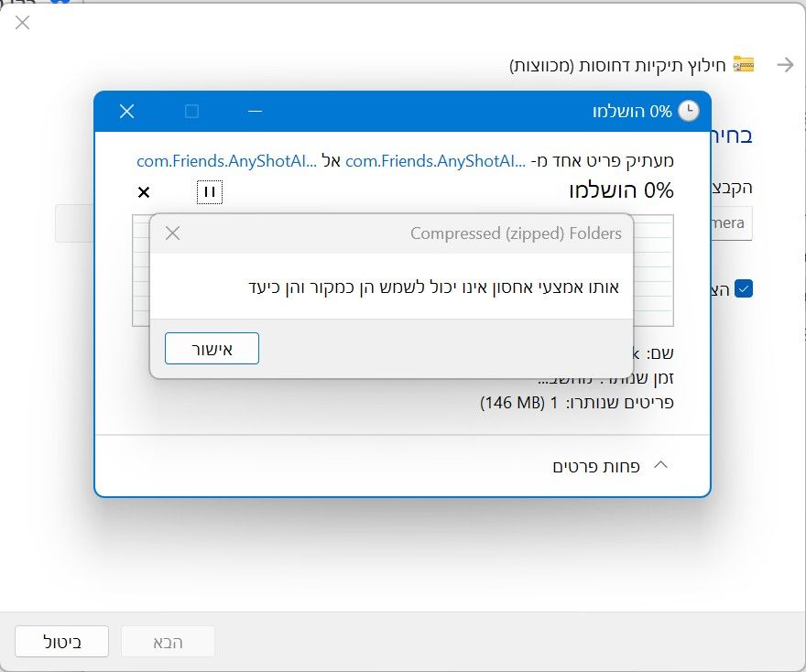Open the destination com.Friends.AnyShotAI link after אל
The width and height of the screenshot is (806, 672).
[x=227, y=161]
